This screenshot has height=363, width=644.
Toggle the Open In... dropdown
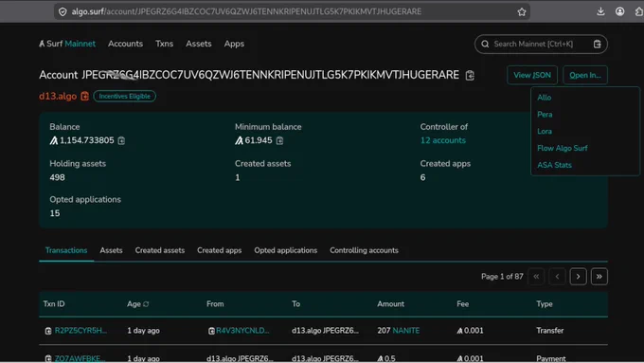[x=585, y=75]
